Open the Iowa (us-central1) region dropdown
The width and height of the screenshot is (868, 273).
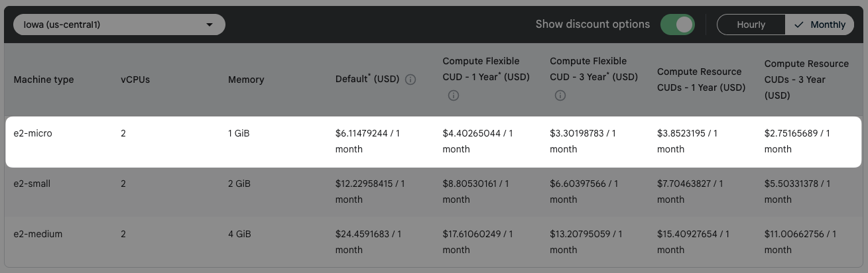[119, 25]
